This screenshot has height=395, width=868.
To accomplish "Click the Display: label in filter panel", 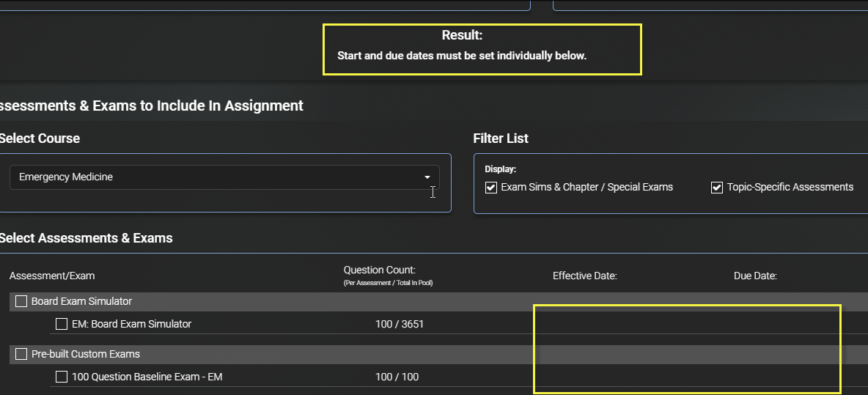I will [501, 169].
